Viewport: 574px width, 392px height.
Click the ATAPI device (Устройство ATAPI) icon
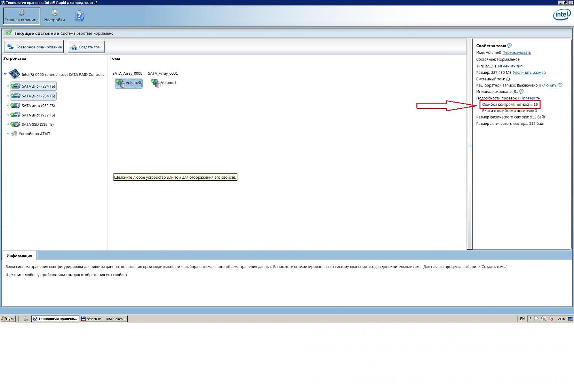coord(14,134)
